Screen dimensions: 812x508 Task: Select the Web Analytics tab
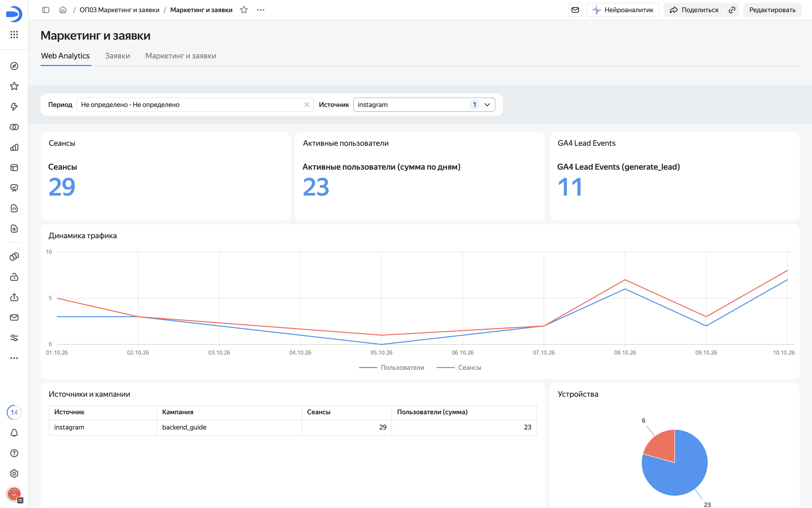(x=65, y=56)
